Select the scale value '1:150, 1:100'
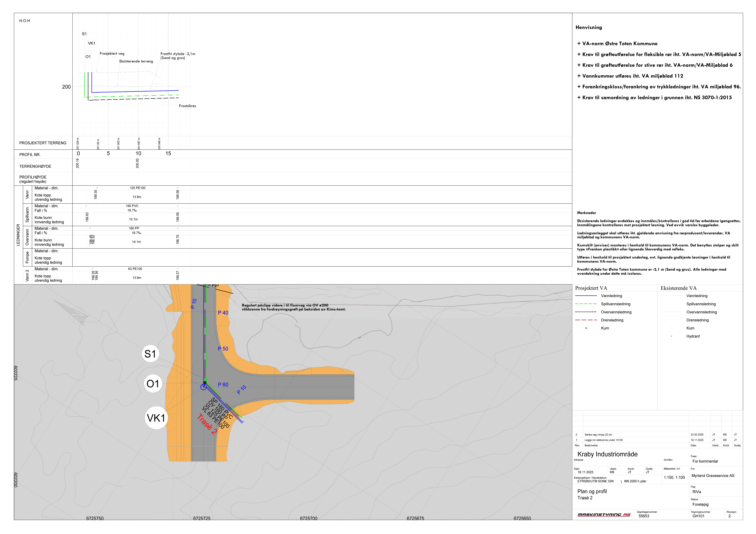Viewport: 756px width, 534px height. [x=674, y=478]
